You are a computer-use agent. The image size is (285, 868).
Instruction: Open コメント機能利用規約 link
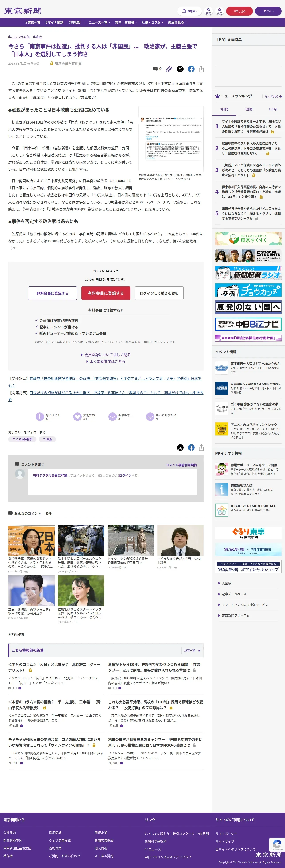coord(181,465)
